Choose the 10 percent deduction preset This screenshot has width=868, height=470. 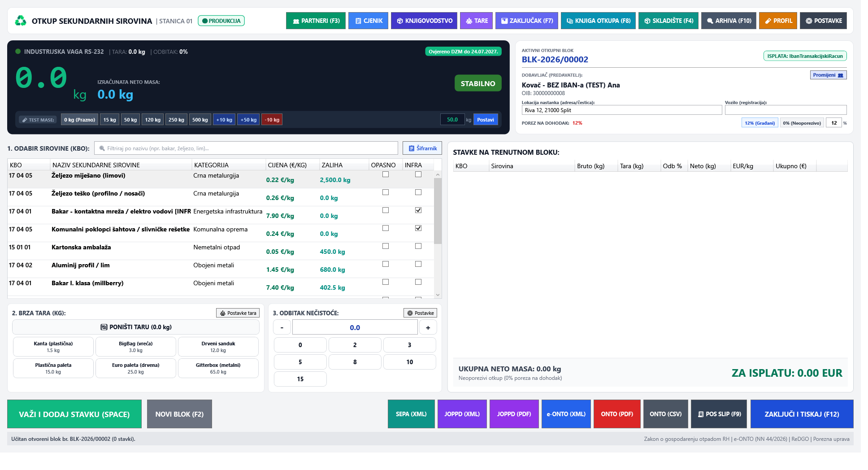pyautogui.click(x=409, y=362)
